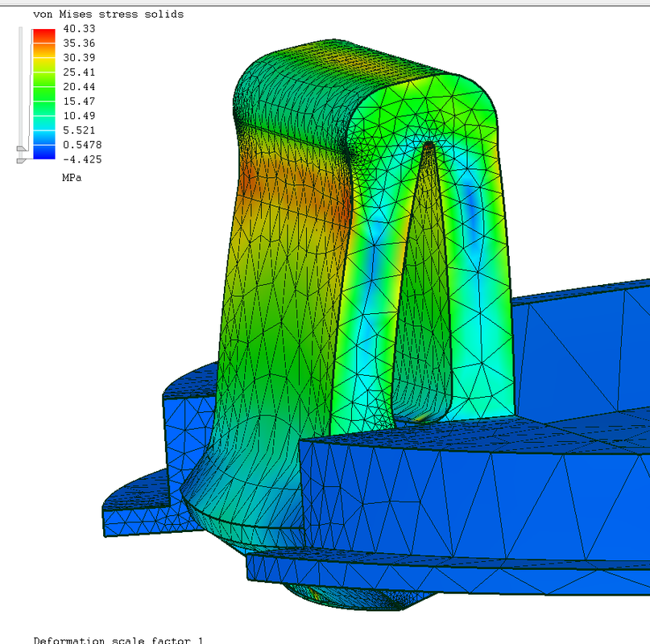This screenshot has height=644, width=650.
Task: Click the legend value 15.47
Action: click(79, 101)
